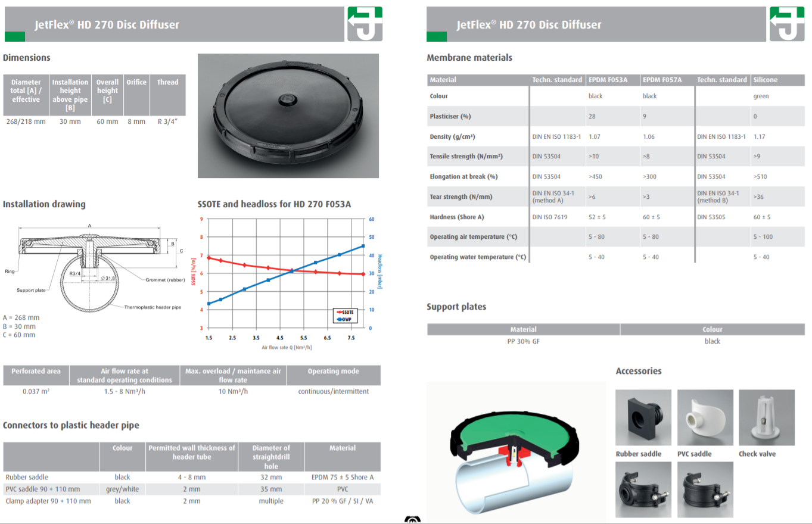Click the 'Installation drawing' heading
This screenshot has width=812, height=524.
pos(44,204)
